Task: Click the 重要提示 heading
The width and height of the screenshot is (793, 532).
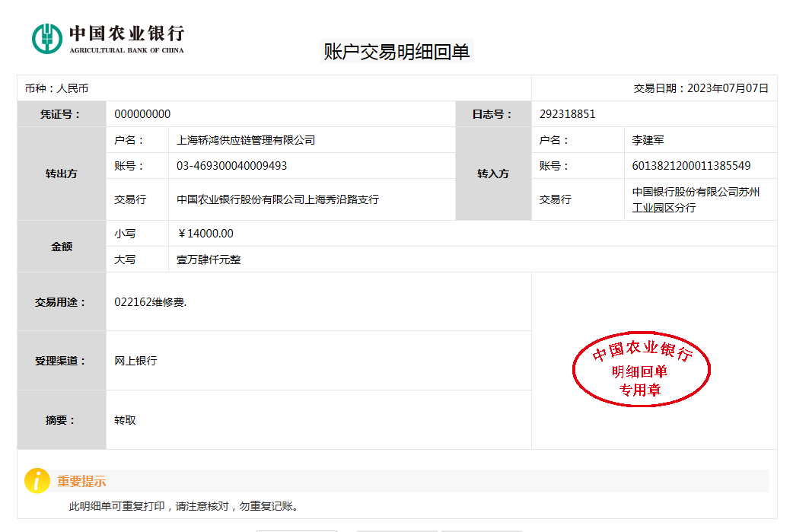Action: 81,481
